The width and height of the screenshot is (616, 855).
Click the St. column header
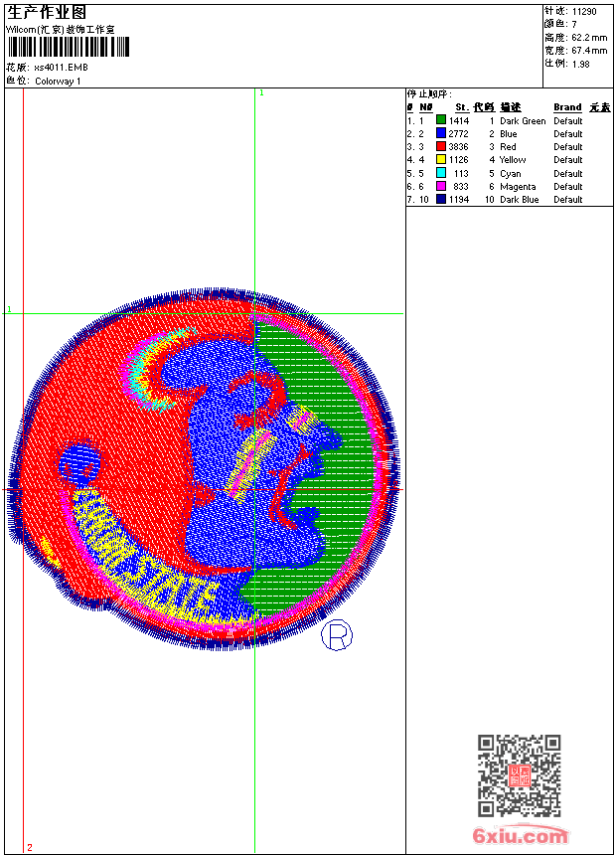tap(462, 107)
